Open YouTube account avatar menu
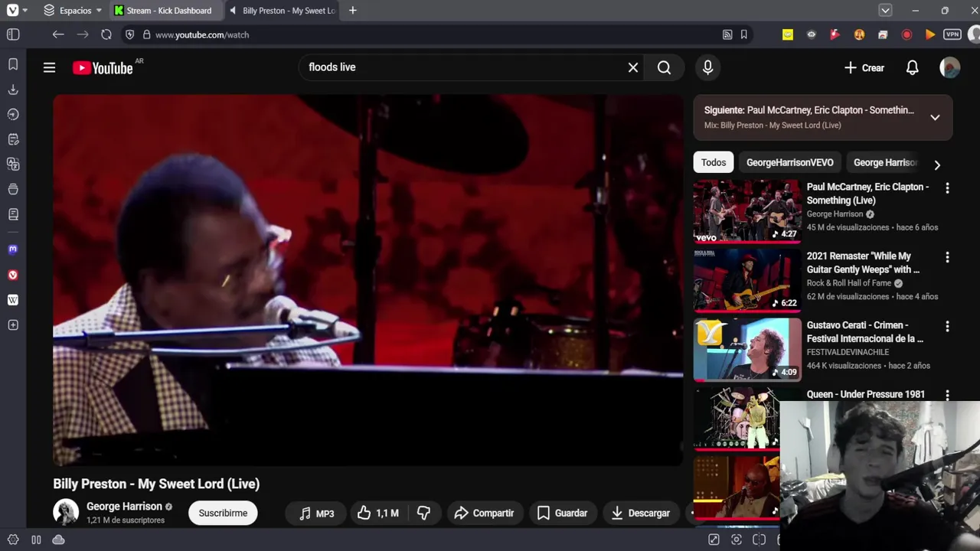 pyautogui.click(x=950, y=67)
